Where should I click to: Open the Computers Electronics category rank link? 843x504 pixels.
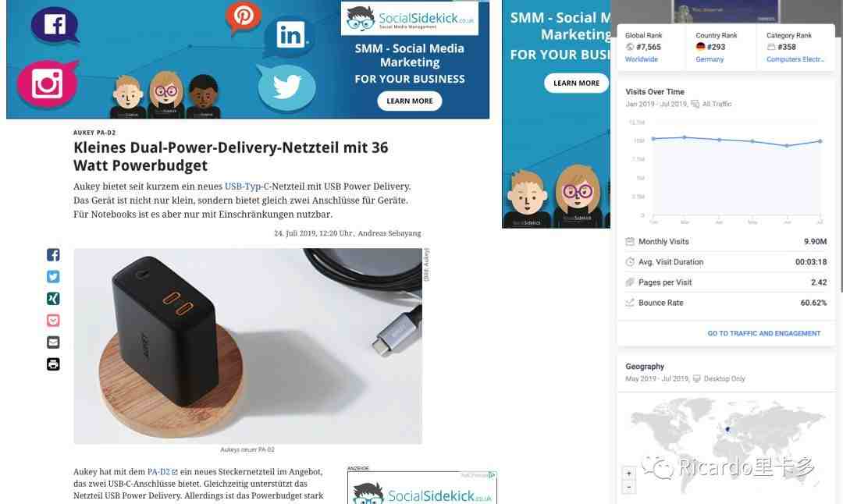tap(795, 59)
